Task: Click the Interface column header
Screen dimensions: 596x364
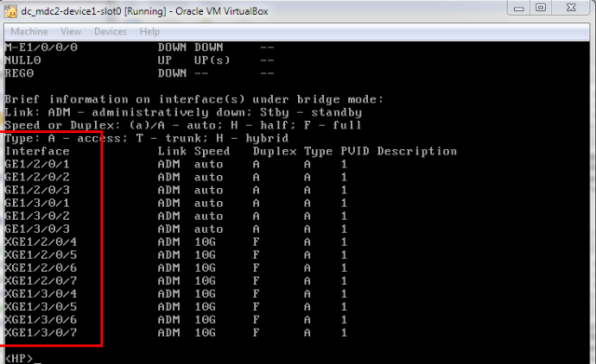Action: click(37, 151)
